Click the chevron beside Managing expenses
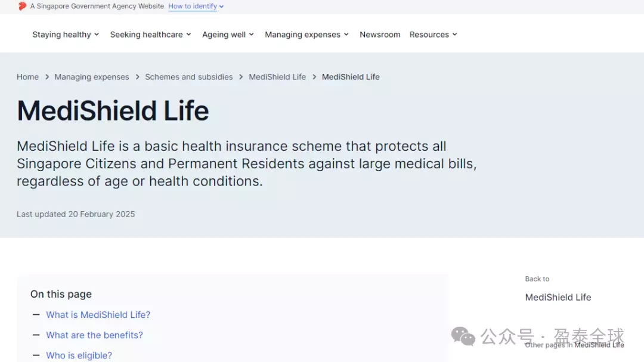The width and height of the screenshot is (644, 362). coord(346,35)
